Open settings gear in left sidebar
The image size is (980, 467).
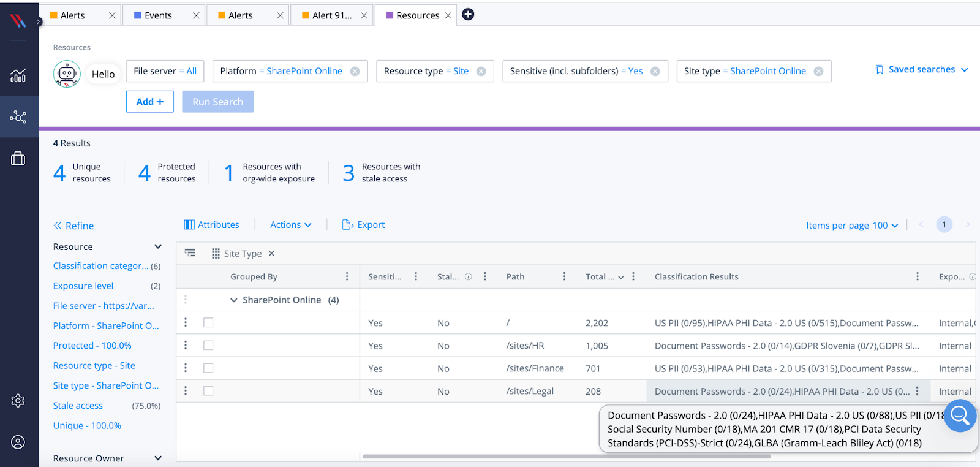18,401
